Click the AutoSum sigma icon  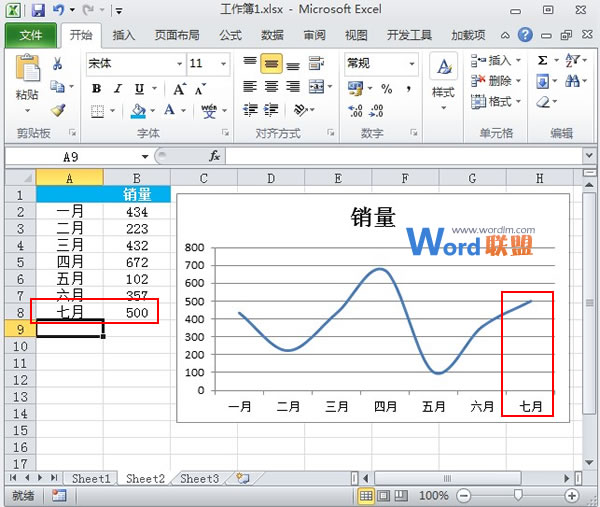[x=543, y=60]
